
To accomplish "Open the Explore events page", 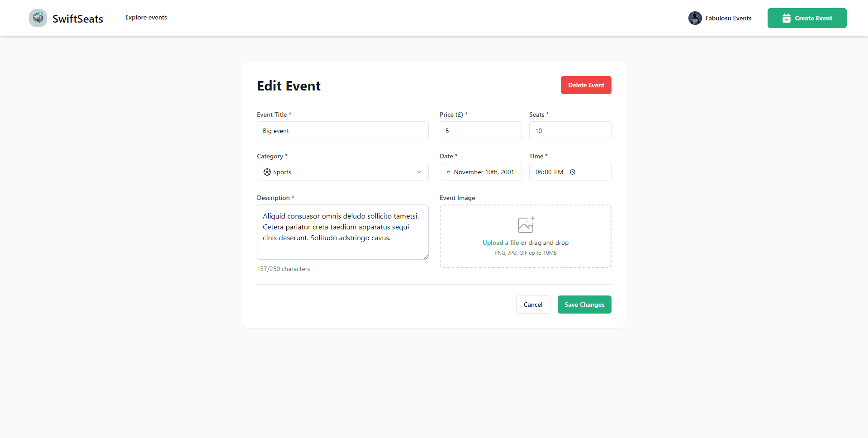I will 146,17.
